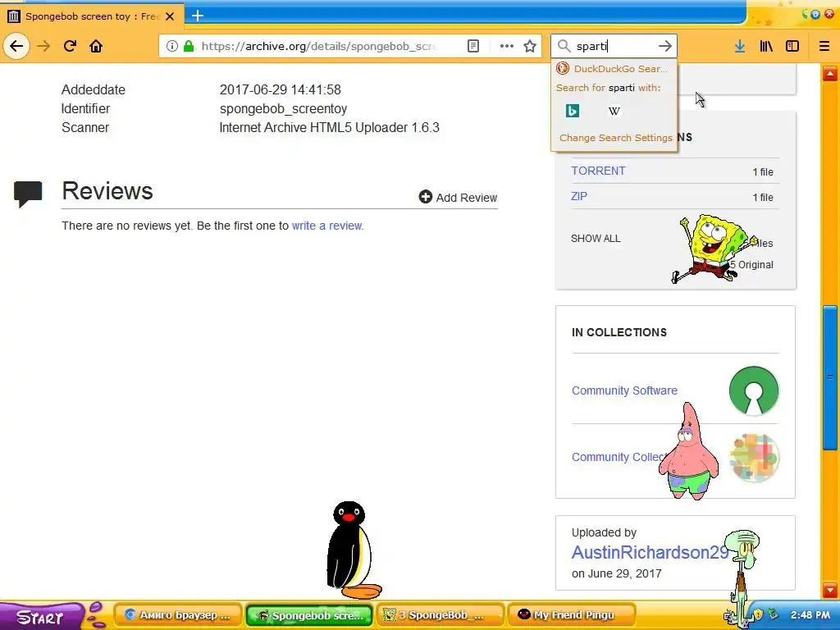The height and width of the screenshot is (630, 840).
Task: Click the IN COLLECTIONS heading
Action: tap(619, 332)
